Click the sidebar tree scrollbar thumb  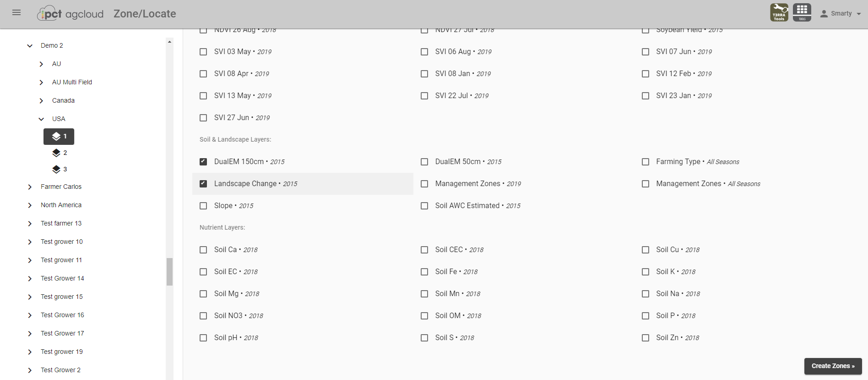[169, 271]
